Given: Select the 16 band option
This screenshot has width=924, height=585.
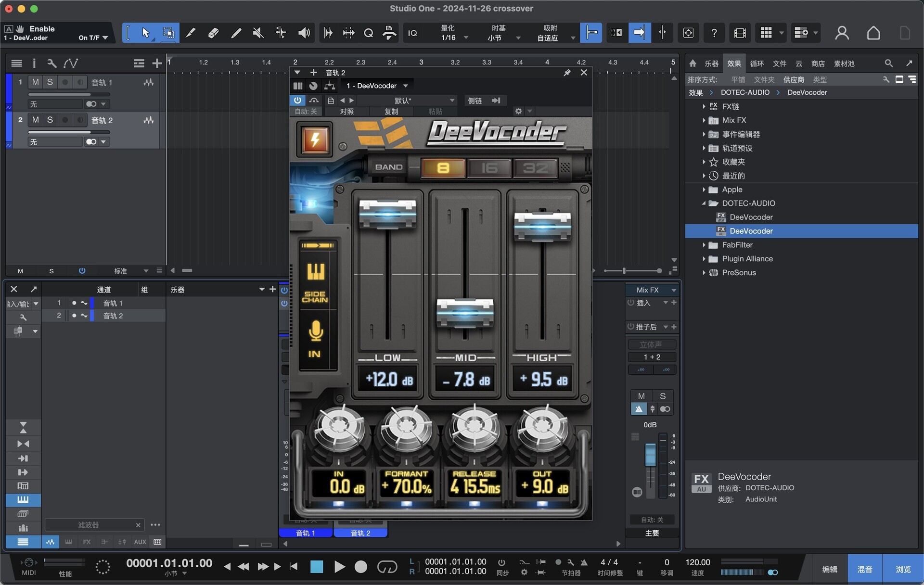Looking at the screenshot, I should [x=489, y=167].
